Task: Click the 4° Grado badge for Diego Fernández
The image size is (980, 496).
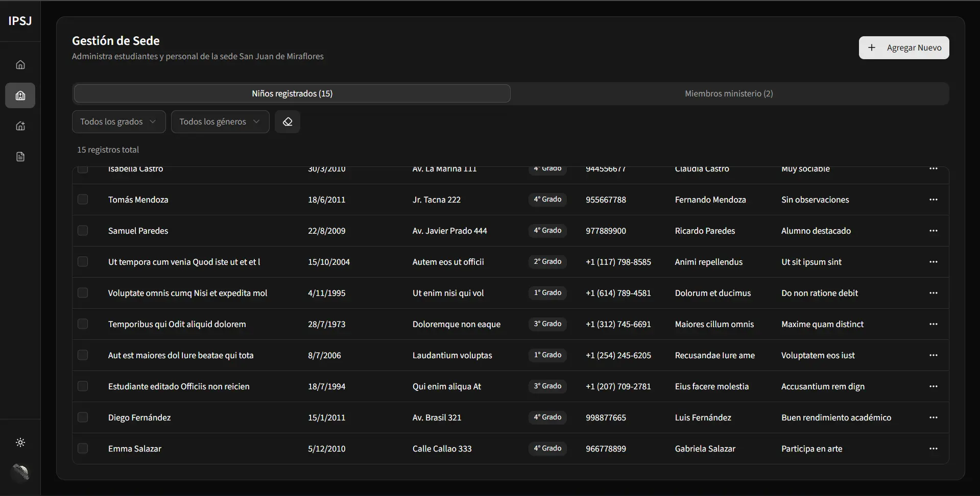Action: pos(547,417)
